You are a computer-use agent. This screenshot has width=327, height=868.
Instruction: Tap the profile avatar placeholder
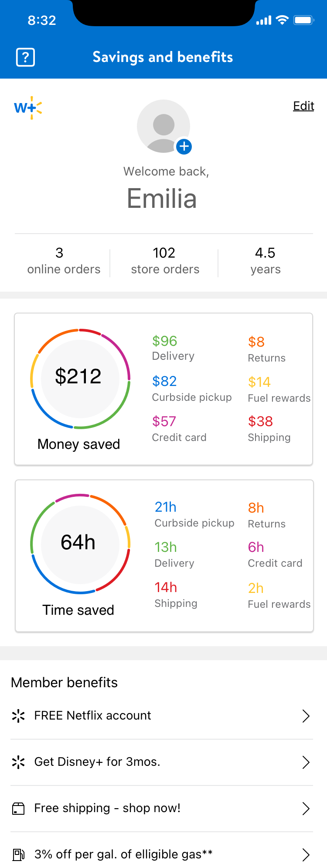click(163, 126)
